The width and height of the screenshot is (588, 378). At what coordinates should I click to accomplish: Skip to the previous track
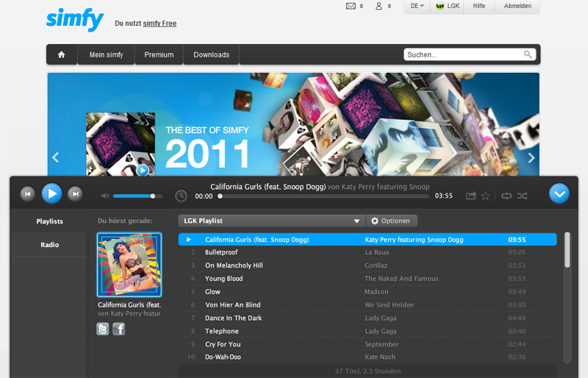tap(27, 194)
